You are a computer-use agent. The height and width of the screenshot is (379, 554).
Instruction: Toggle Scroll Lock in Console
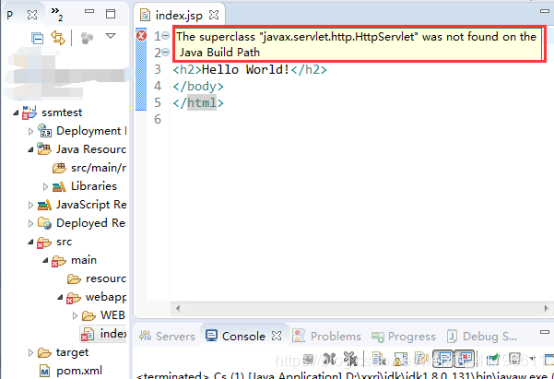coord(400,360)
